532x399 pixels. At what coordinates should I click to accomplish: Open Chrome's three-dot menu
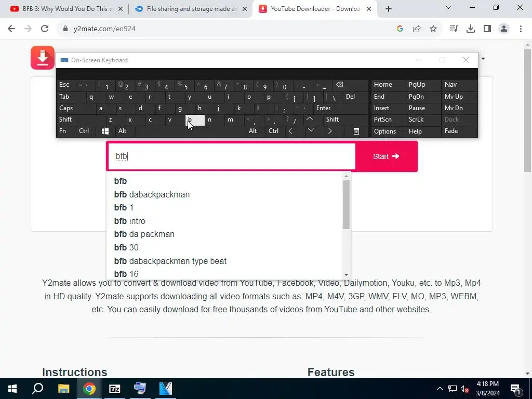point(521,29)
